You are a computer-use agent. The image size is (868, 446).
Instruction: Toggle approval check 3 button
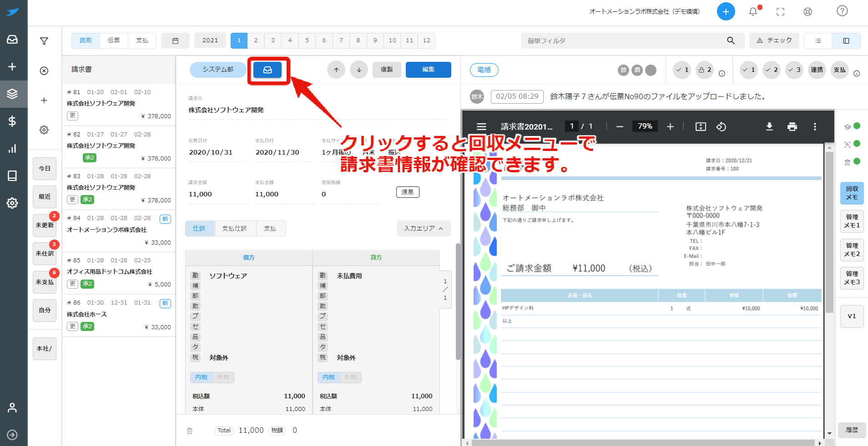point(794,70)
